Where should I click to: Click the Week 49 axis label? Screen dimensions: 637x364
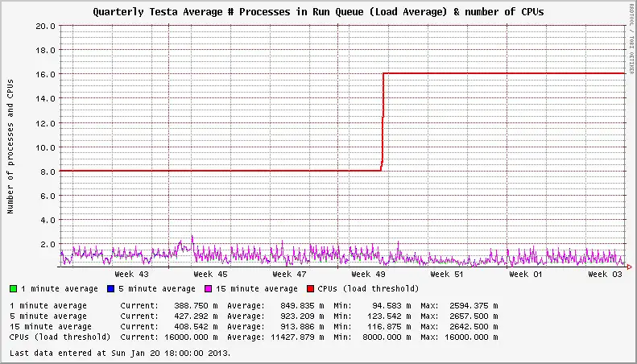click(368, 275)
